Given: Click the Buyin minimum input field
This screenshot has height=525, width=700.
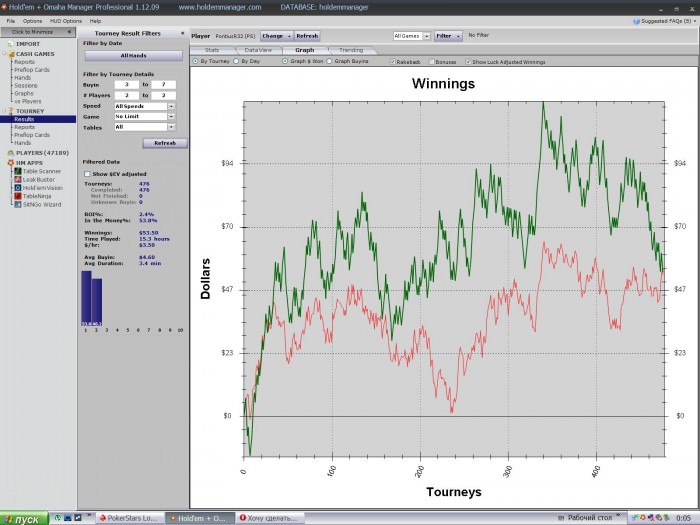Looking at the screenshot, I should pos(127,84).
